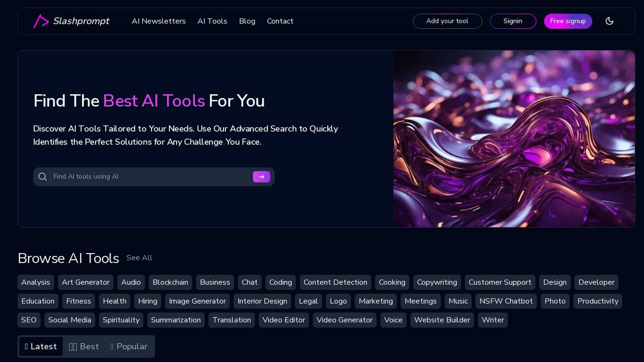This screenshot has height=362, width=644.
Task: Select the Hiring category tag
Action: click(x=148, y=301)
